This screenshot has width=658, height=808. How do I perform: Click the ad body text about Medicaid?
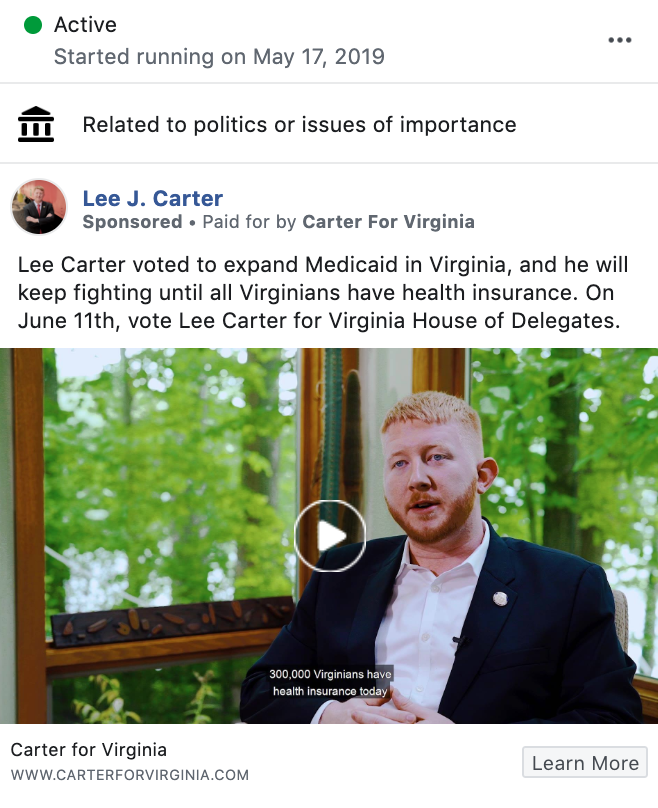[x=323, y=293]
